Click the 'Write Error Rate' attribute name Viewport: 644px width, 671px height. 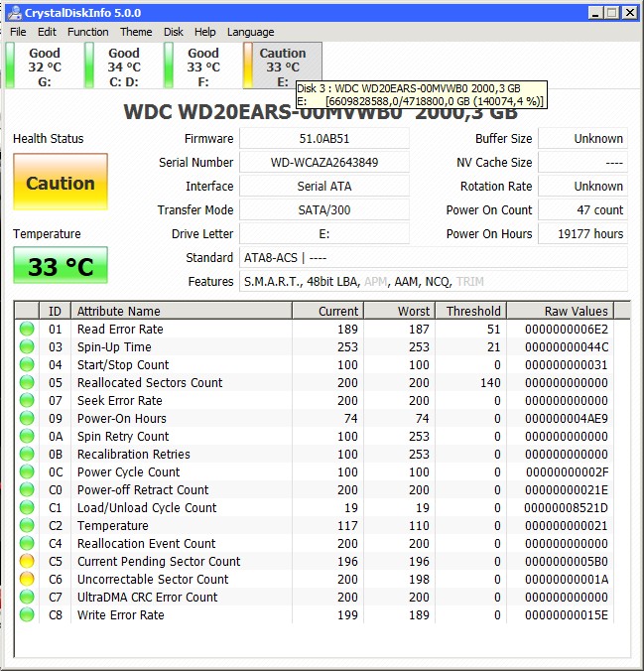[121, 615]
